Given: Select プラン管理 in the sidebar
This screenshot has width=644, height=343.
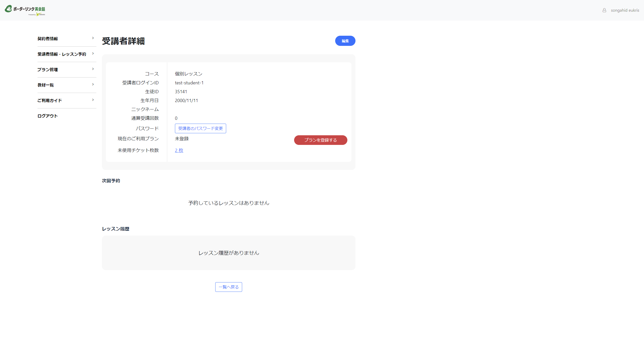Looking at the screenshot, I should click(x=48, y=70).
